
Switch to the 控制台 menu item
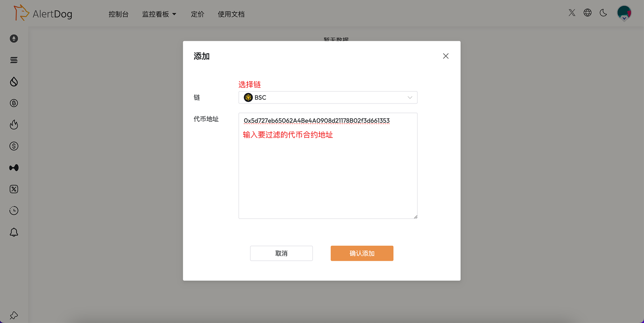click(118, 14)
